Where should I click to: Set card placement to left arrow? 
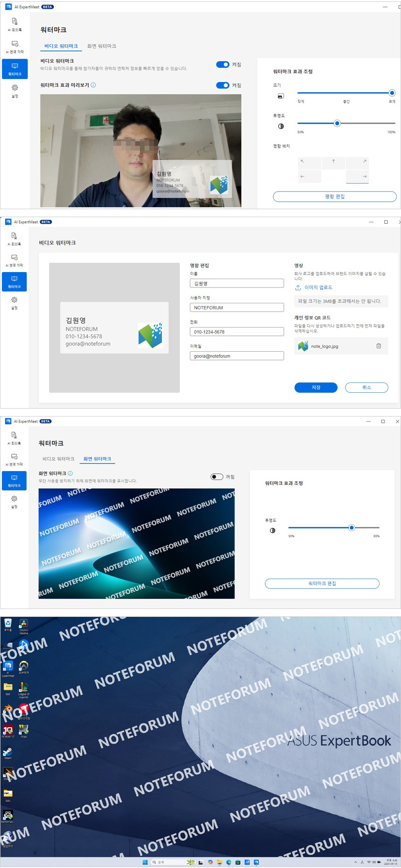click(x=303, y=177)
